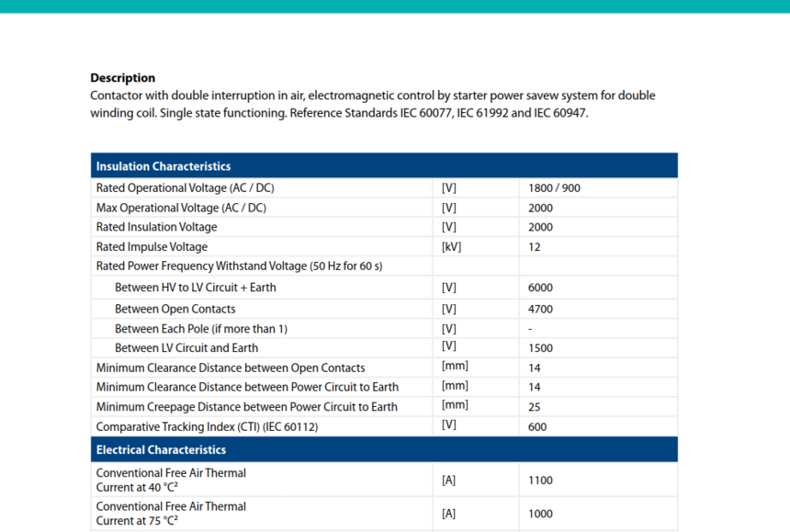Image resolution: width=790 pixels, height=532 pixels.
Task: Select the Between HV to LV Circuit + Earth label
Action: [196, 288]
